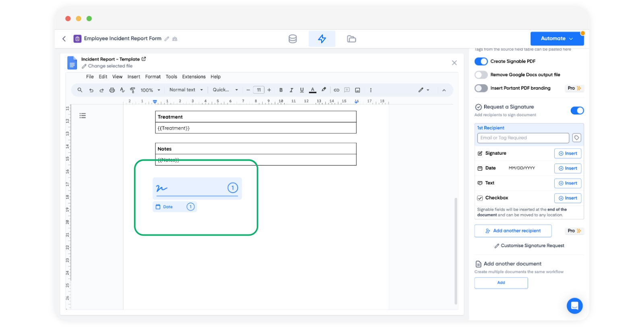The width and height of the screenshot is (644, 327).
Task: Click the insert link icon
Action: 336,90
